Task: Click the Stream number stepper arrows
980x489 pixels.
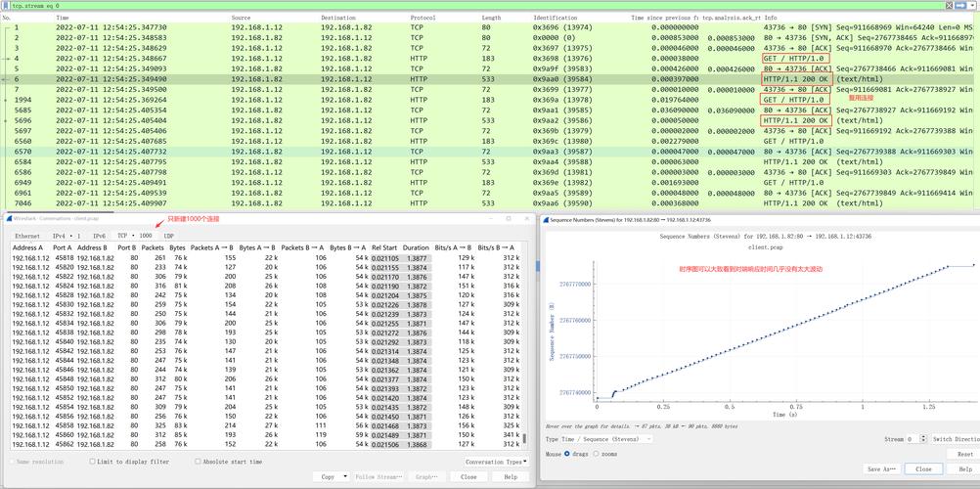Action: (925, 439)
